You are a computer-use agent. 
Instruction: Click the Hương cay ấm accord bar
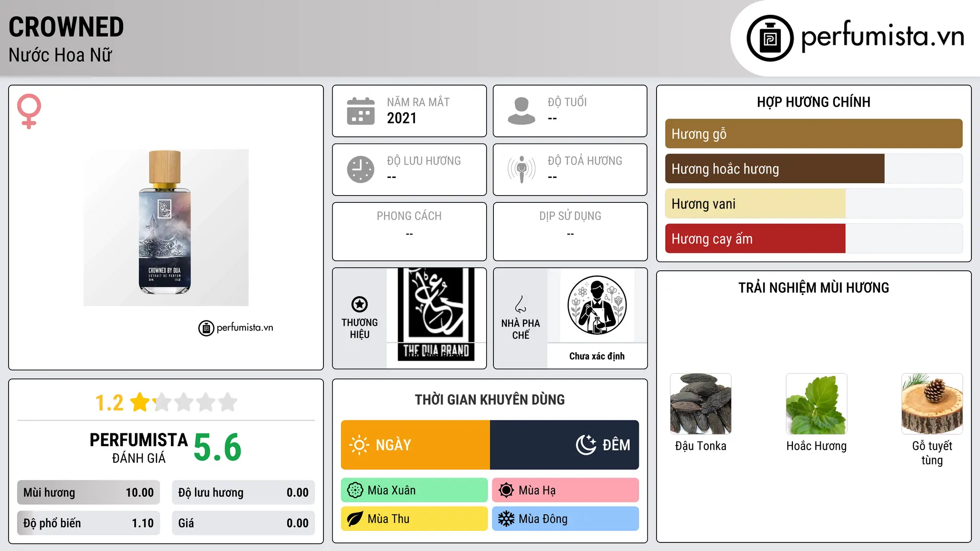pos(813,238)
